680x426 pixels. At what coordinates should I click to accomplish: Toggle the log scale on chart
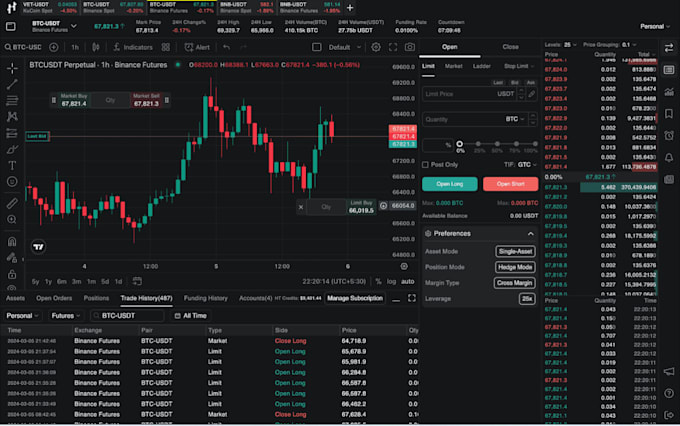(x=392, y=282)
